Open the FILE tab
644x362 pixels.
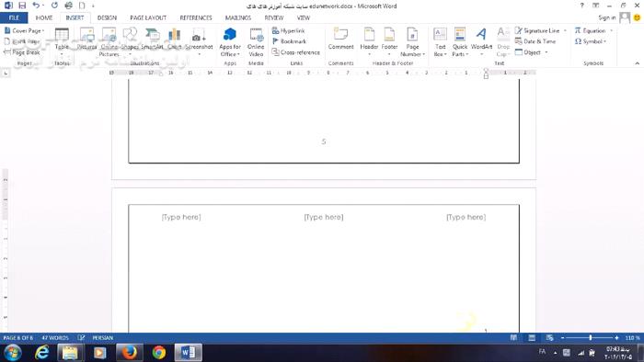[x=14, y=18]
